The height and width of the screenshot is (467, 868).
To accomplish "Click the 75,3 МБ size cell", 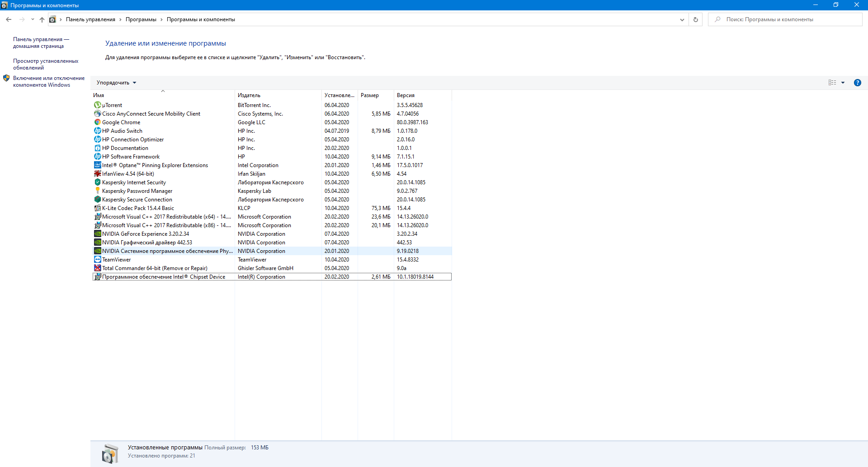I will [381, 208].
